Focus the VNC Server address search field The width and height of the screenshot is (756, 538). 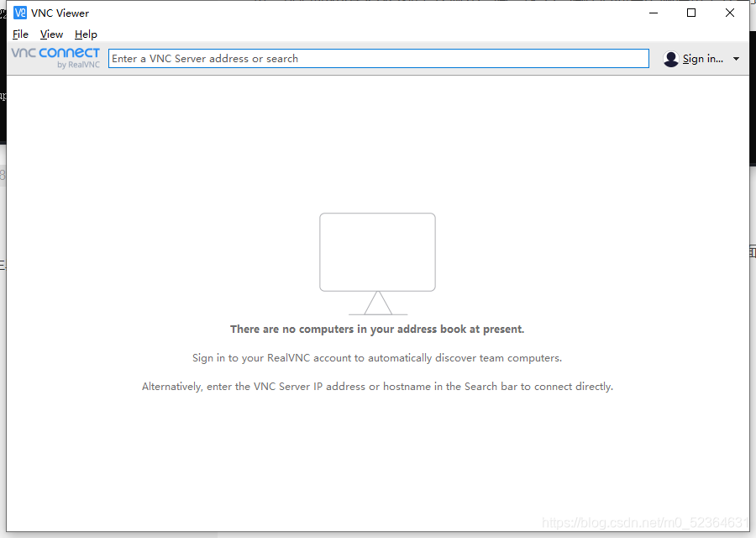coord(379,58)
